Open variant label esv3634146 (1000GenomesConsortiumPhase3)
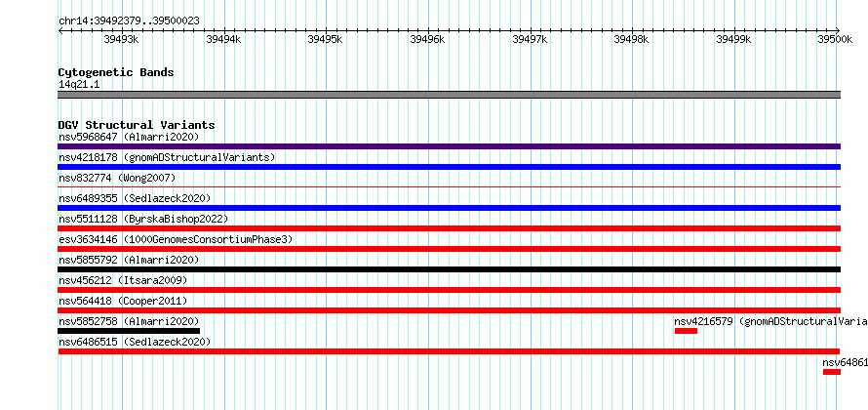 (176, 239)
